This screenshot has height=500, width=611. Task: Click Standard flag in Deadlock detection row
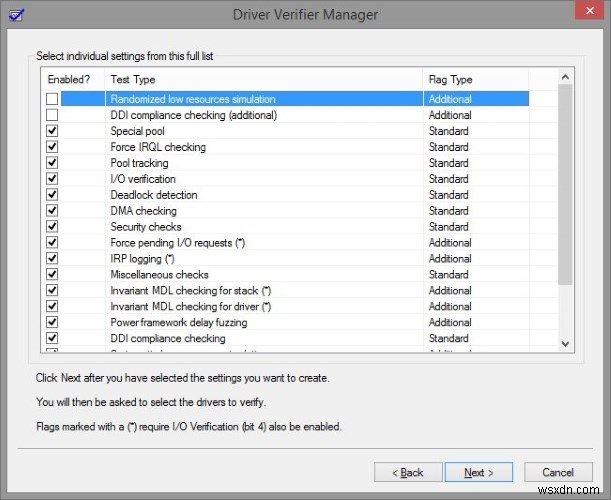449,195
